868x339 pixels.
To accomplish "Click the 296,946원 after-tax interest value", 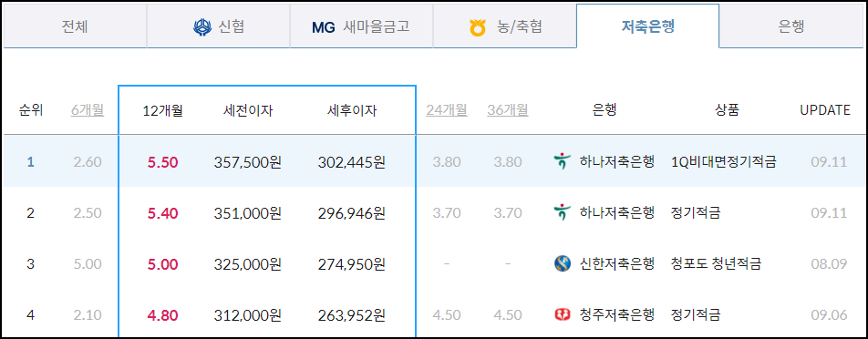I will (352, 213).
